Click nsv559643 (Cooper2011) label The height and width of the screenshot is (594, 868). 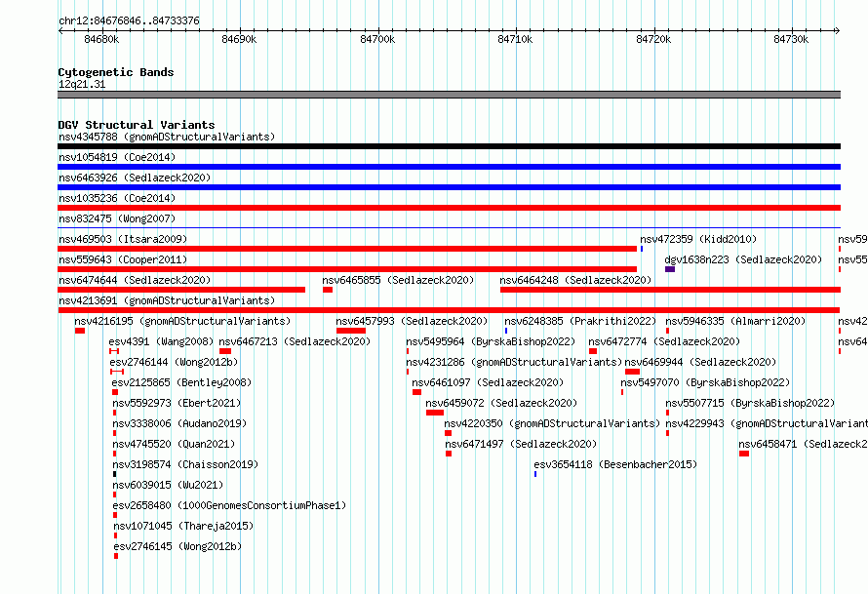click(123, 259)
